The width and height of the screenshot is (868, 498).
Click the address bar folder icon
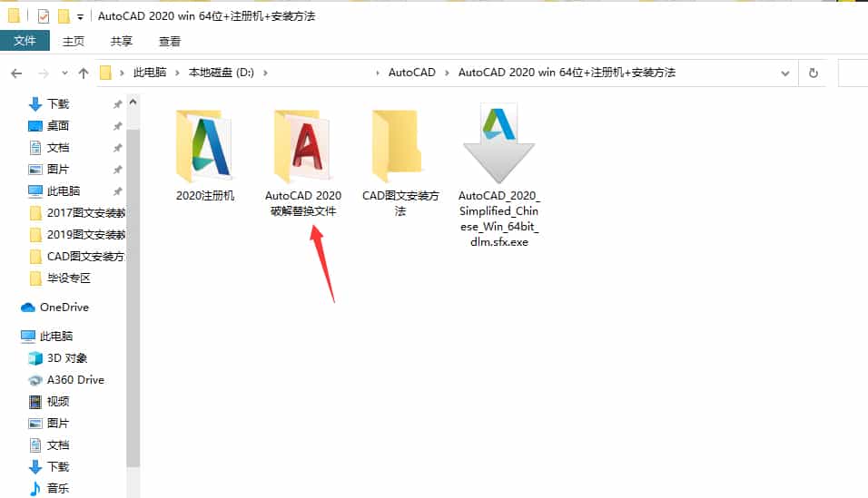click(x=105, y=73)
